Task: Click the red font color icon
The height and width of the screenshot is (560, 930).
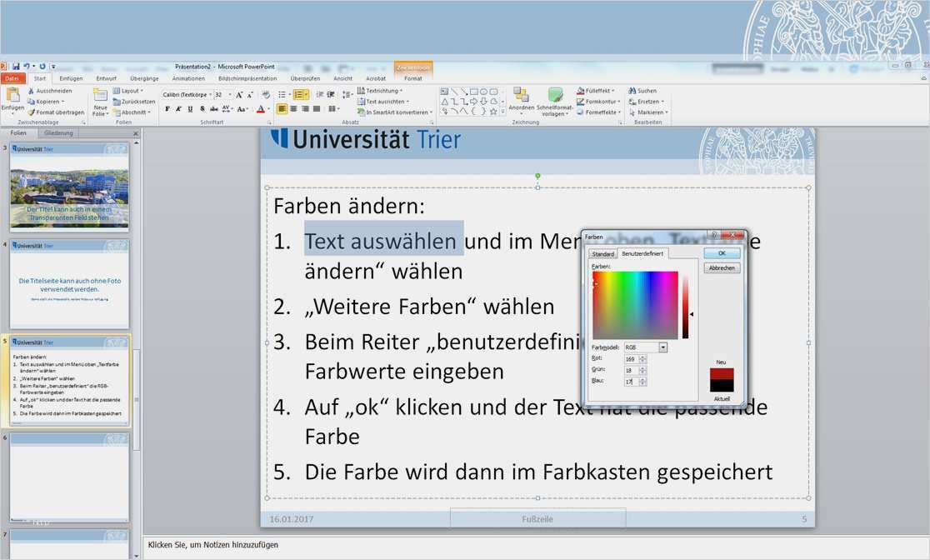Action: [x=261, y=109]
